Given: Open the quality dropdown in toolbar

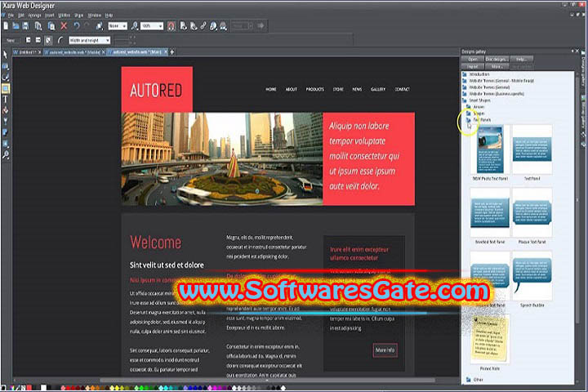Looking at the screenshot, I should click(x=118, y=26).
